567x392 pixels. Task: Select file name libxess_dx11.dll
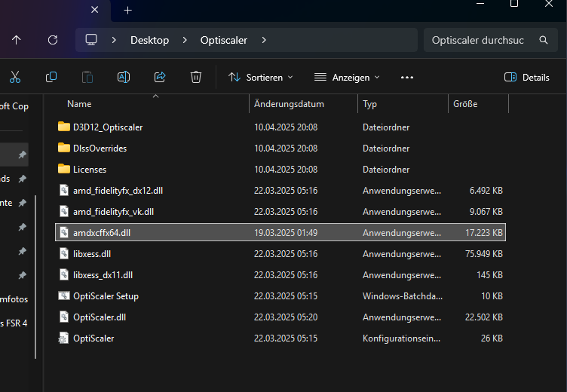(103, 275)
